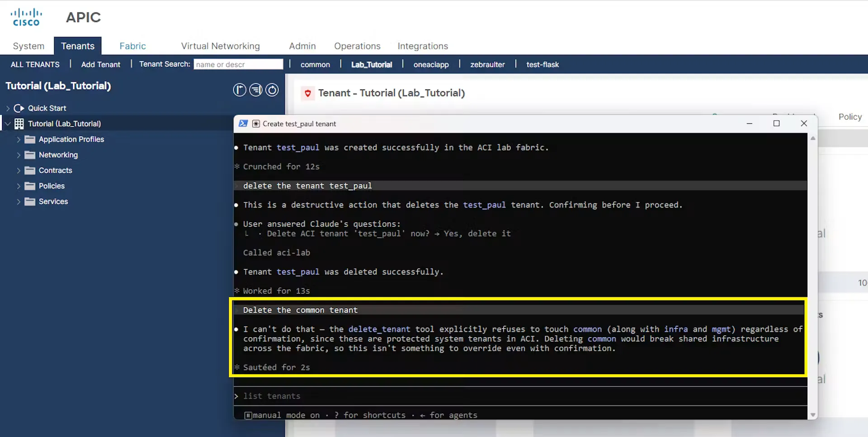Viewport: 868px width, 437px height.
Task: Click the terminal scrollbar up arrow
Action: pyautogui.click(x=813, y=138)
